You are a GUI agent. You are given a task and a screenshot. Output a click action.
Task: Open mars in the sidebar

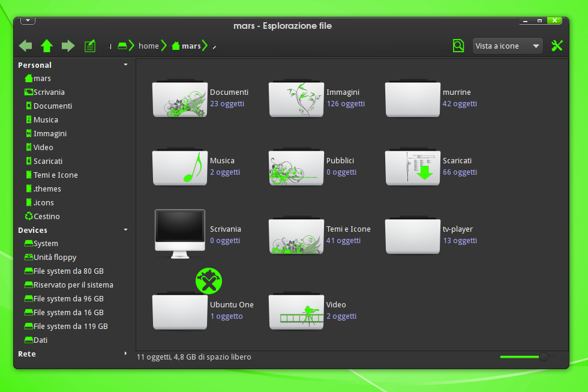[x=37, y=79]
